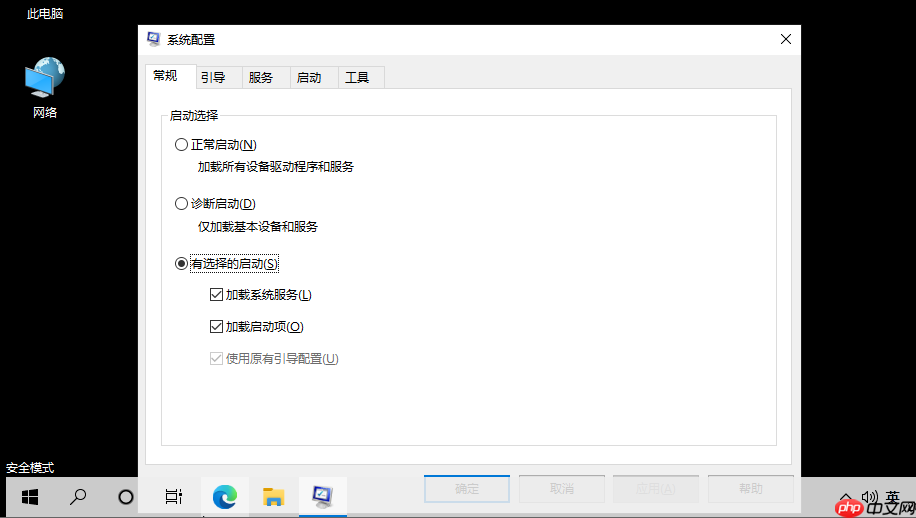Select 正常启动(N) radio button
This screenshot has height=518, width=916.
[x=181, y=144]
